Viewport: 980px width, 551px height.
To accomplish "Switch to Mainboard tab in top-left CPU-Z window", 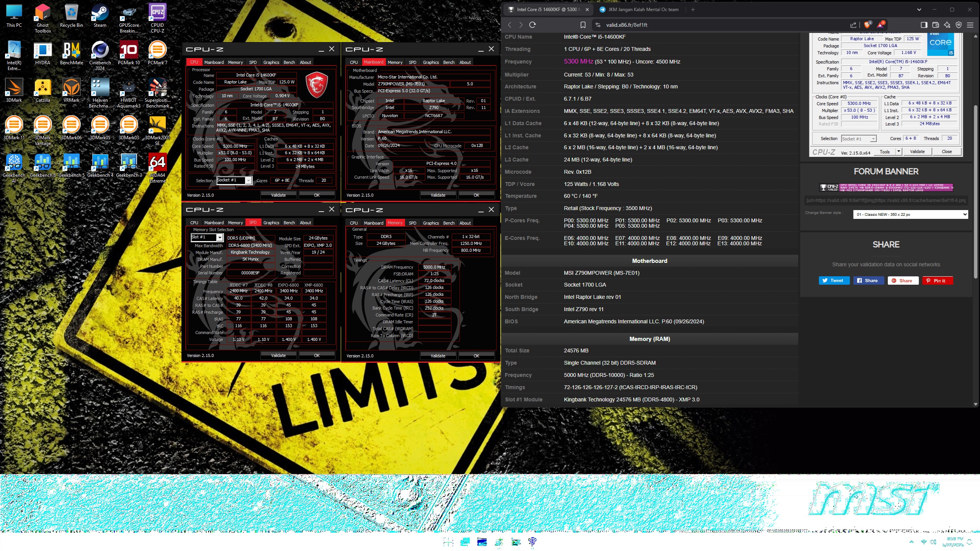I will click(214, 62).
